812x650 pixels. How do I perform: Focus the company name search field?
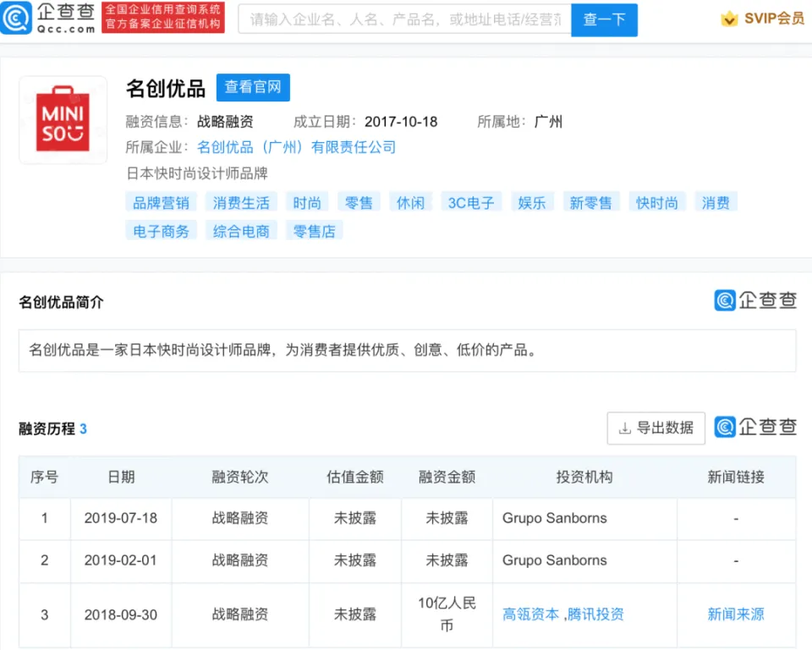(406, 19)
